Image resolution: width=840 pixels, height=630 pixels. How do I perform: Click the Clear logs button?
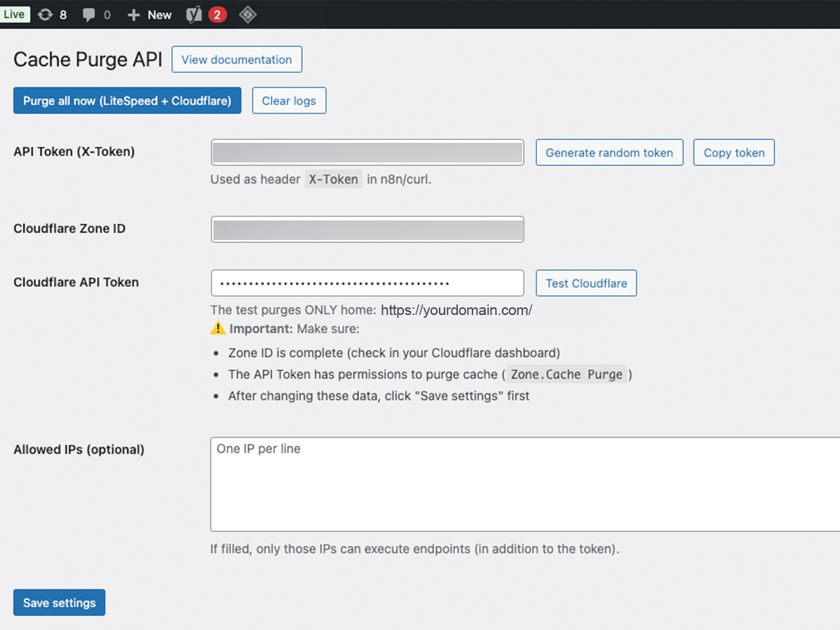pyautogui.click(x=288, y=101)
